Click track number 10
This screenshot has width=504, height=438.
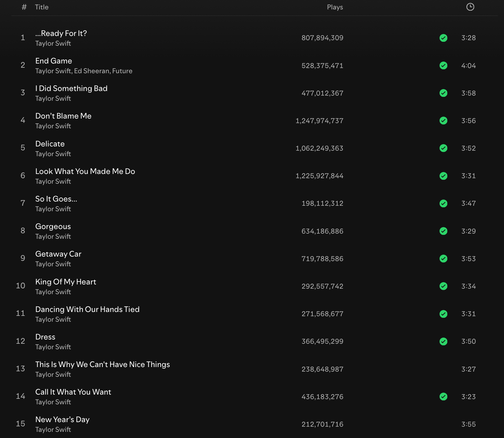(x=20, y=286)
